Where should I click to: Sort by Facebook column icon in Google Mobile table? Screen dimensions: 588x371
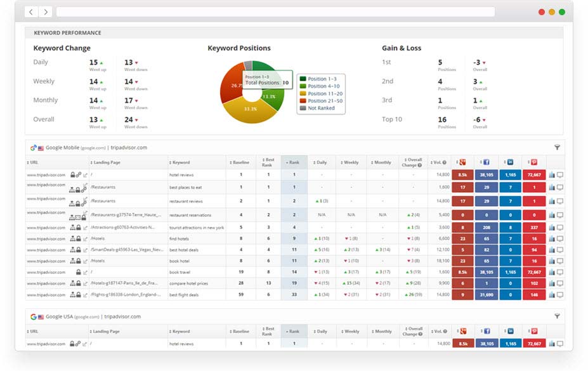pos(487,162)
